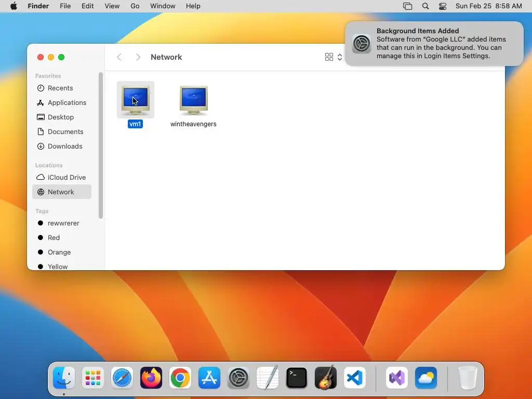Launch GarageBand from the Dock
532x399 pixels.
coord(326,378)
